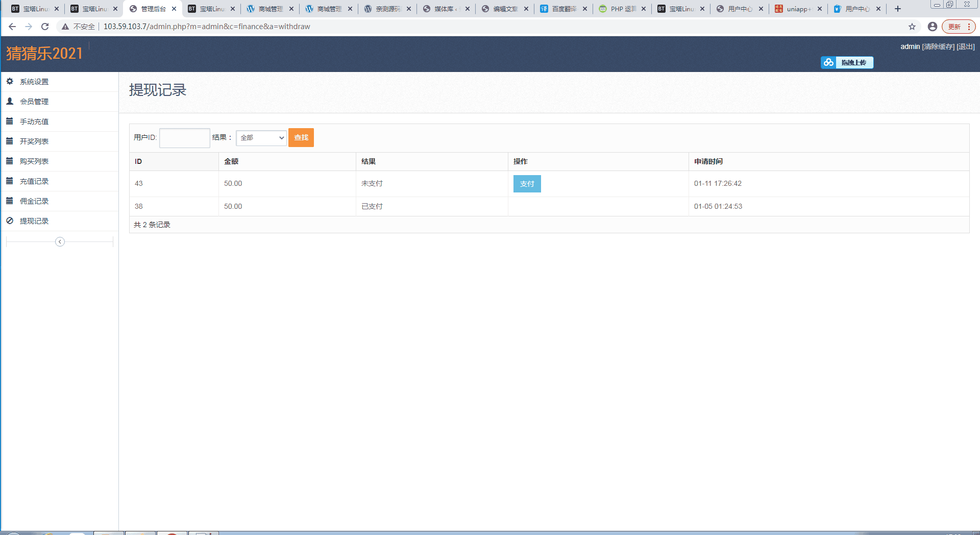Focus the 用户ID input field

[x=185, y=138]
